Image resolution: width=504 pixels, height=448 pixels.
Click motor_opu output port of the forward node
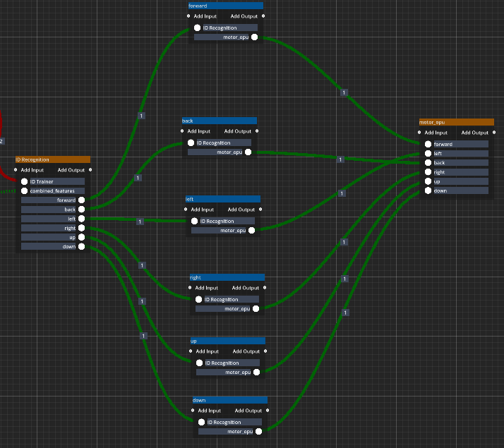click(254, 37)
